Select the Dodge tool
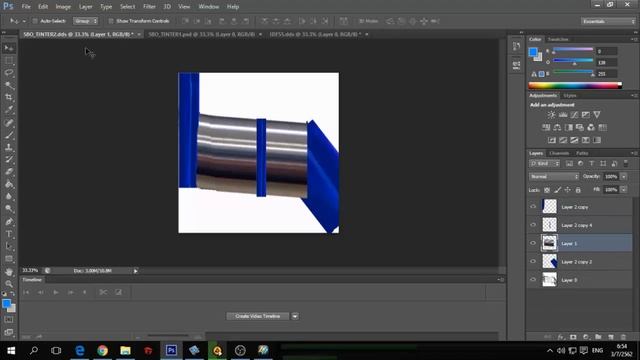The height and width of the screenshot is (360, 640). pos(9,209)
